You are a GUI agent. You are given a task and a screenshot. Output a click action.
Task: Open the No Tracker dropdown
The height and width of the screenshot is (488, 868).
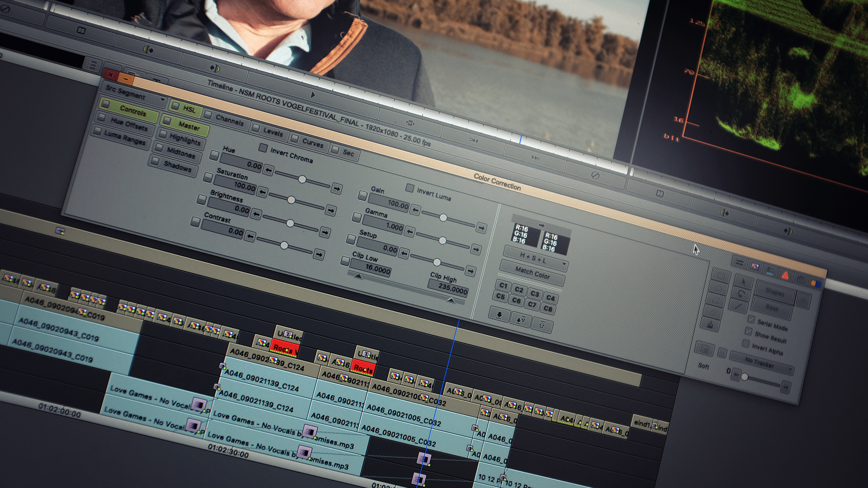coord(762,363)
